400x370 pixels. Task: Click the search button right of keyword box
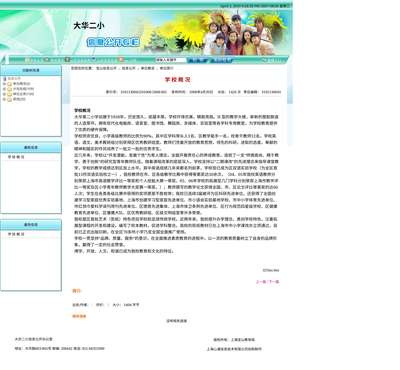coord(197,60)
